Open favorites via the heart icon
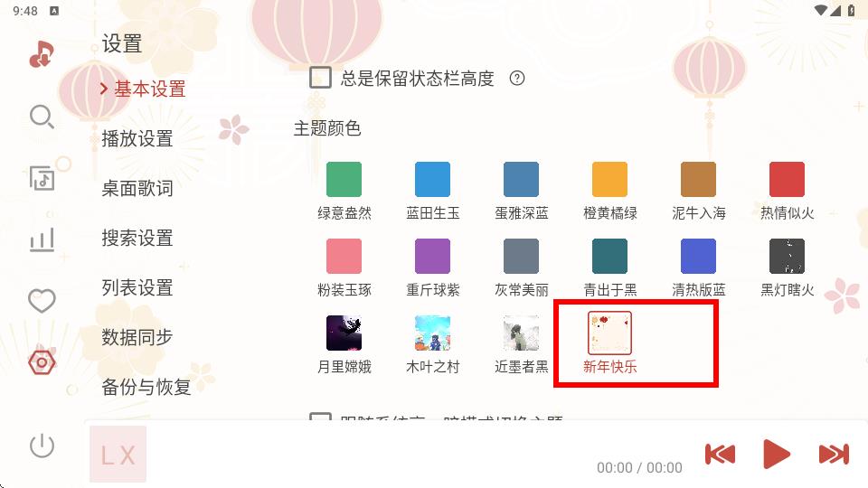868x488 pixels. point(42,301)
